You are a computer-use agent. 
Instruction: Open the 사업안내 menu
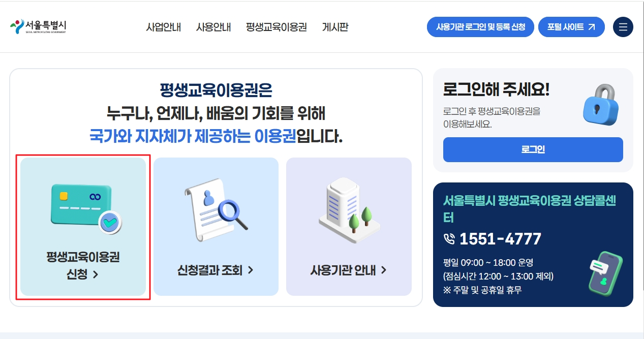pyautogui.click(x=163, y=27)
